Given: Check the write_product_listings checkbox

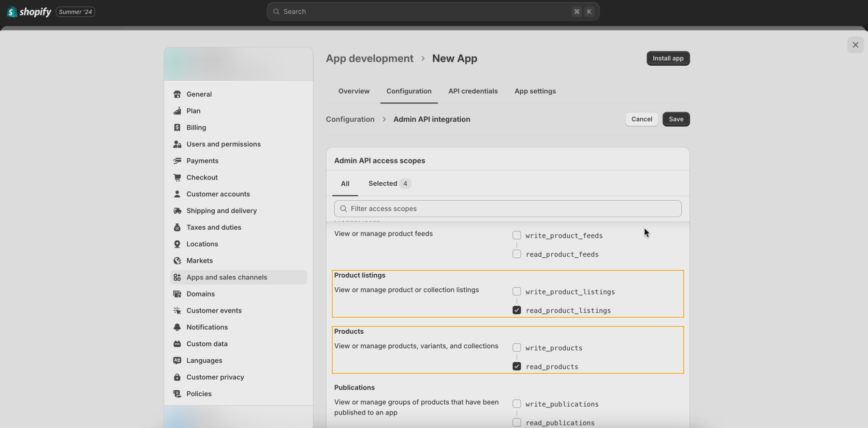Looking at the screenshot, I should [x=517, y=292].
